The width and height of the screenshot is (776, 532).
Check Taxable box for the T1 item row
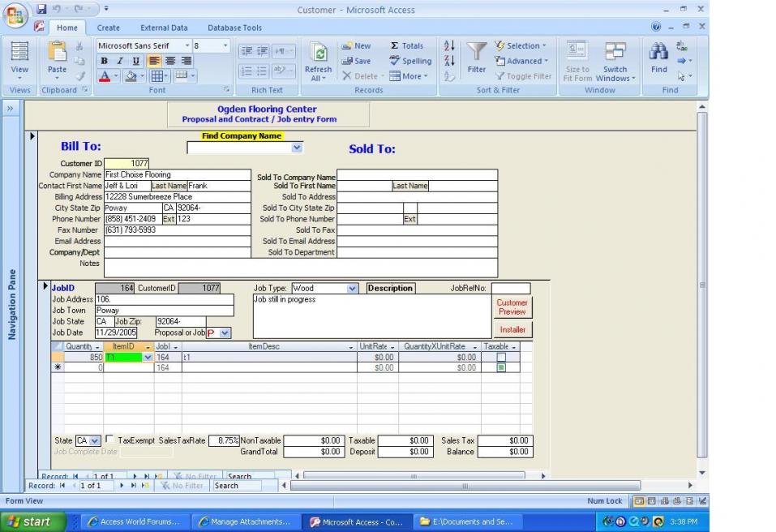pyautogui.click(x=501, y=358)
